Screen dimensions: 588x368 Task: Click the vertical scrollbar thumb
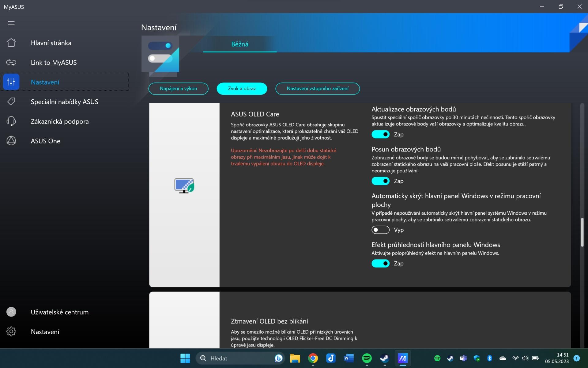[x=582, y=232]
